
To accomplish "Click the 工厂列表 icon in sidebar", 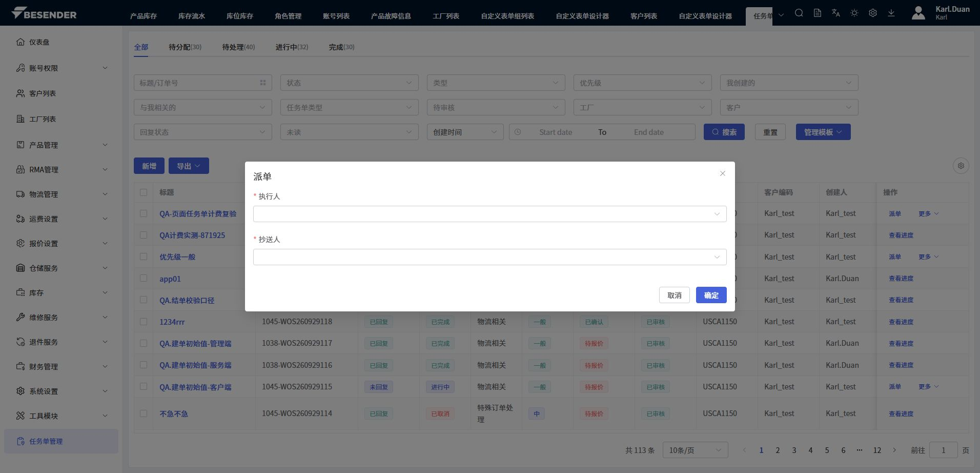I will (x=21, y=119).
